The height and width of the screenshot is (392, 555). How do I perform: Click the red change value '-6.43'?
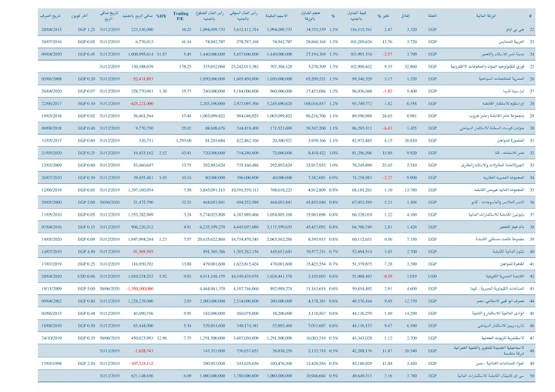[x=388, y=128]
